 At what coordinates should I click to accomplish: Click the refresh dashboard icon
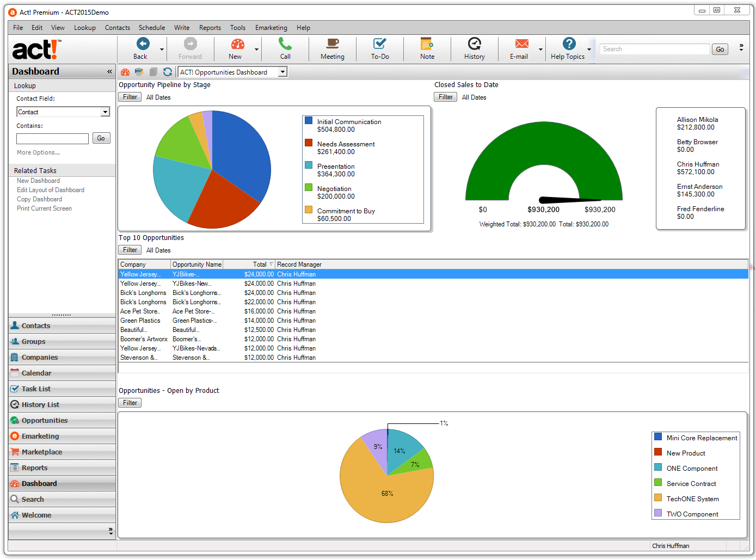(168, 72)
